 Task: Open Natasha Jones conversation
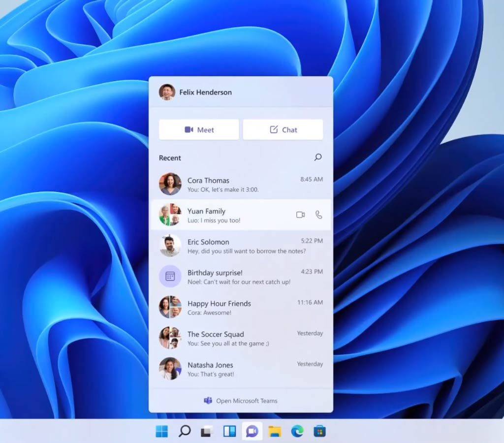pyautogui.click(x=241, y=369)
